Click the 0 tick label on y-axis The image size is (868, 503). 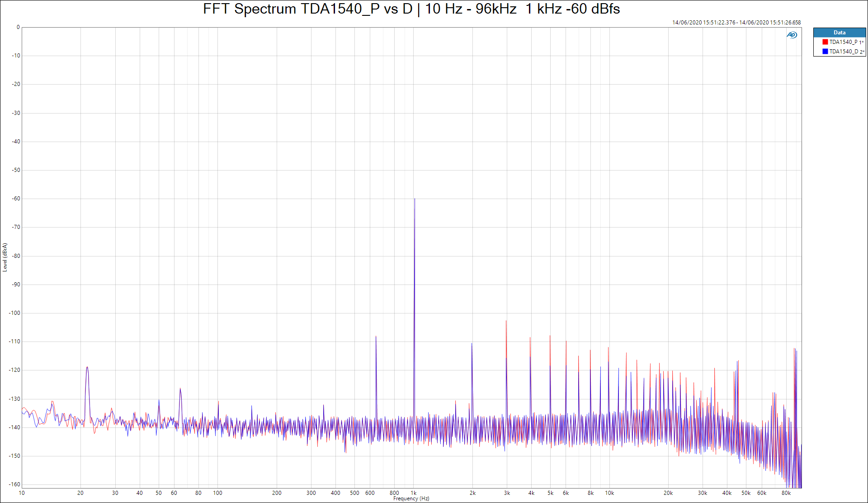[x=18, y=27]
